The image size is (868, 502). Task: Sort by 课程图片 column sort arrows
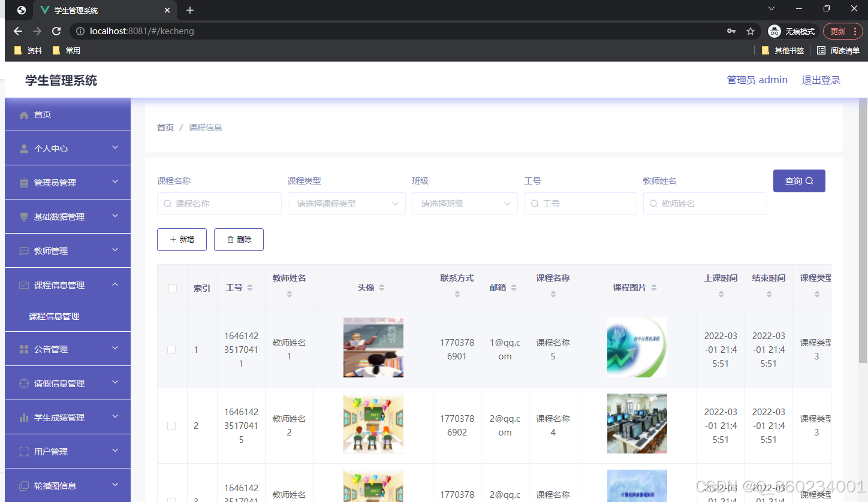[x=654, y=288]
